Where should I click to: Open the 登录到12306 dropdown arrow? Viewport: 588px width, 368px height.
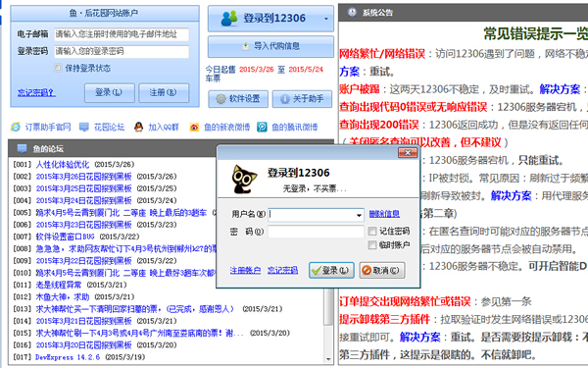click(326, 19)
